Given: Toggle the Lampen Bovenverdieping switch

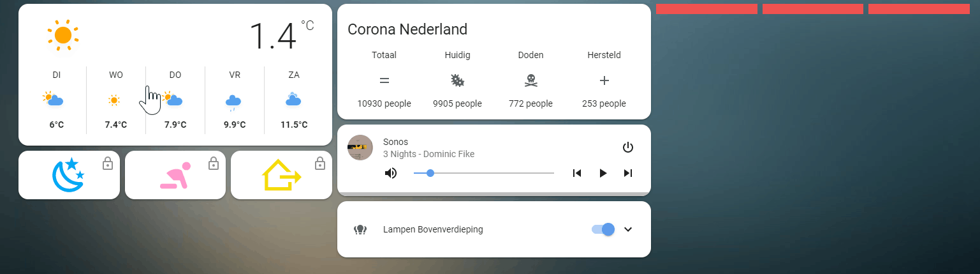Looking at the screenshot, I should (x=603, y=229).
